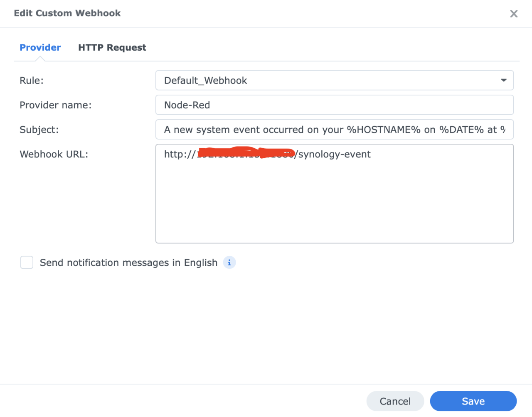Image resolution: width=532 pixels, height=417 pixels.
Task: Close the Edit Custom Webhook dialog
Action: pos(514,14)
